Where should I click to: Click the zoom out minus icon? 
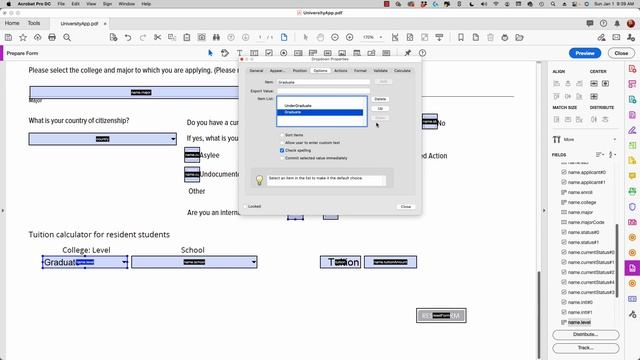pyautogui.click(x=335, y=38)
